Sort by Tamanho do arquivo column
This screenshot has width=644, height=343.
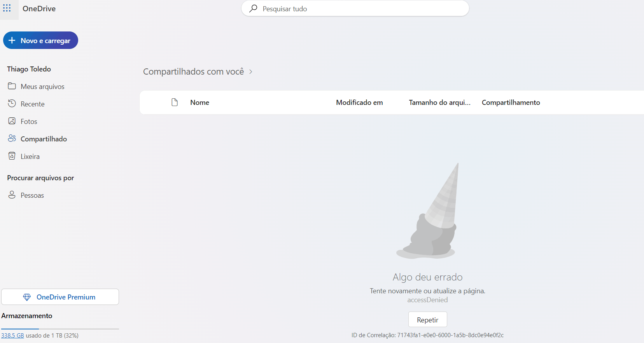click(x=439, y=103)
